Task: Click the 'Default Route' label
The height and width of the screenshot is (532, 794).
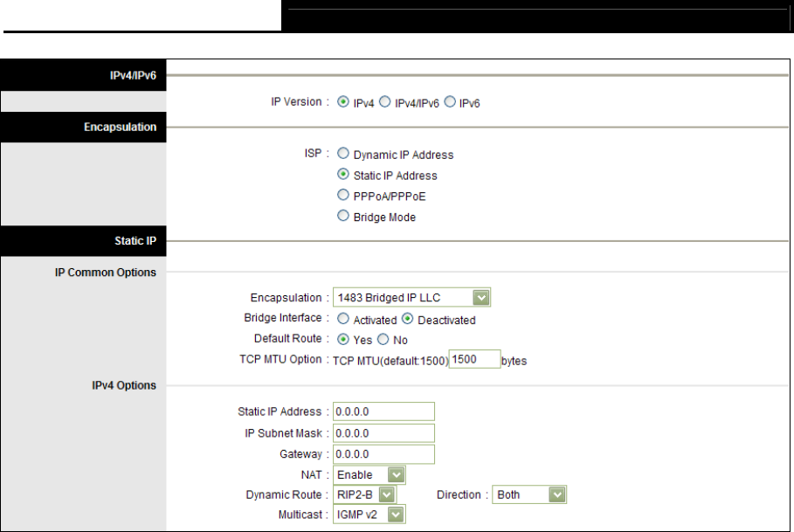Action: tap(288, 338)
